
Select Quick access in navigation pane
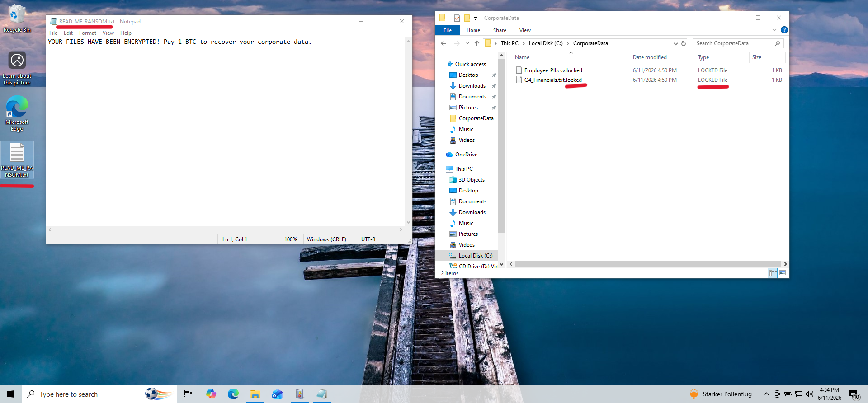point(470,64)
